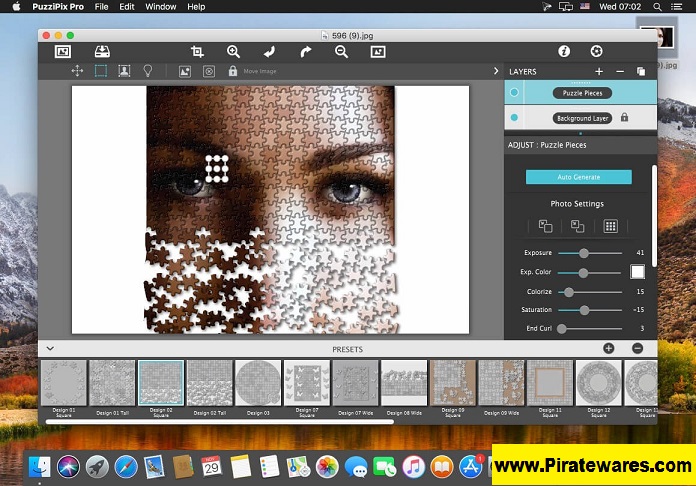696x486 pixels.
Task: Select the Design 03 preset thumbnail
Action: click(258, 383)
